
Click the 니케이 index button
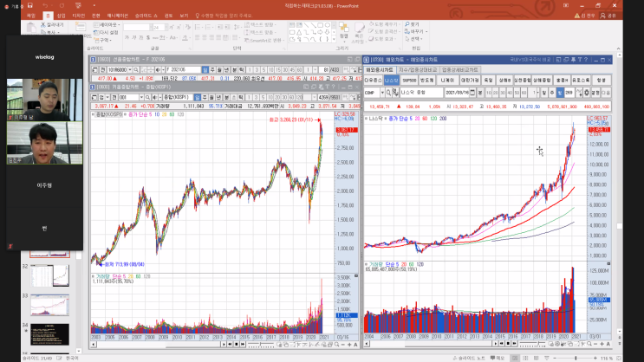pos(447,81)
